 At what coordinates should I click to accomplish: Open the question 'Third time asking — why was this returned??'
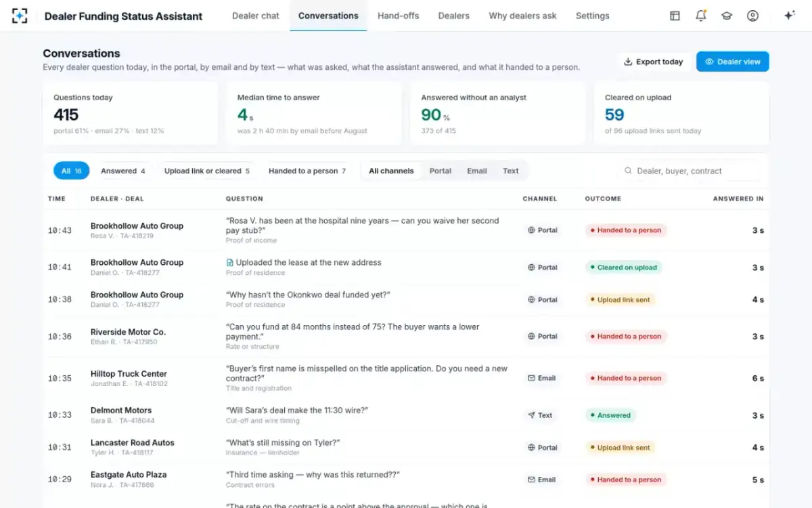click(x=313, y=475)
